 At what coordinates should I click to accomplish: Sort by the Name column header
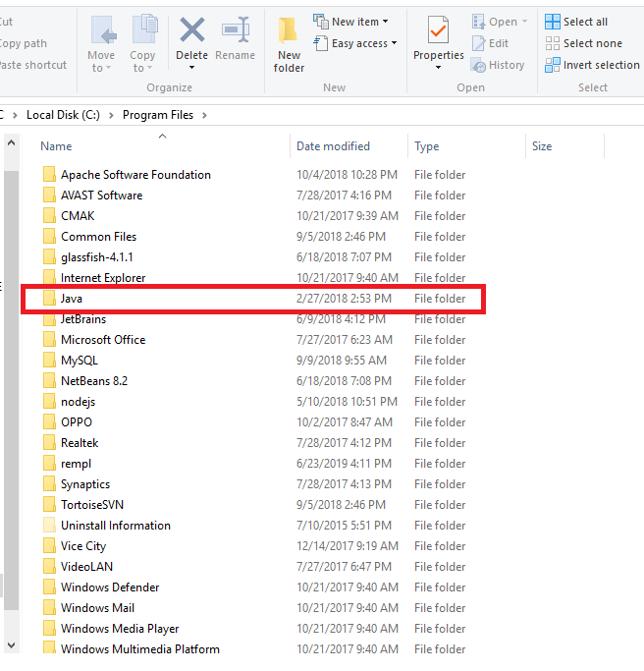click(56, 146)
